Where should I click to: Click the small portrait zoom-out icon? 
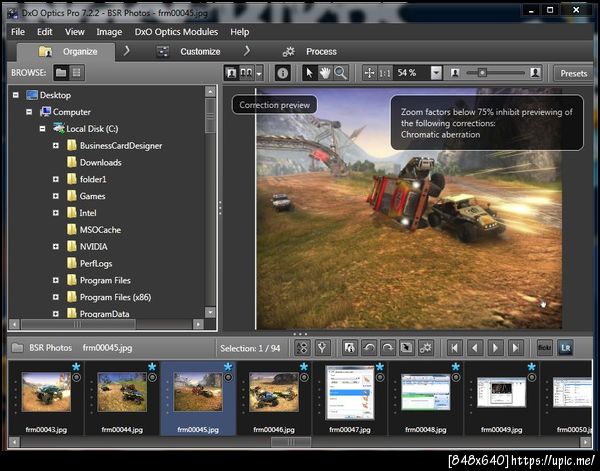coord(455,73)
